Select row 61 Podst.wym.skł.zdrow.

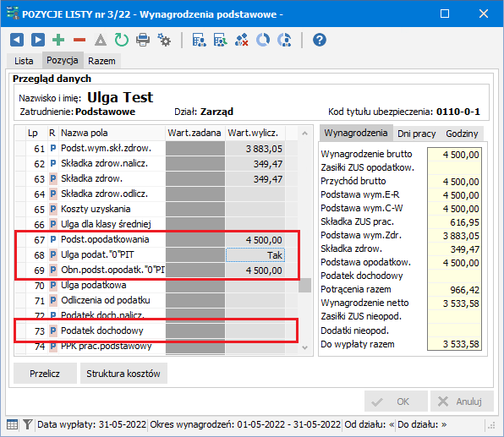click(x=156, y=149)
